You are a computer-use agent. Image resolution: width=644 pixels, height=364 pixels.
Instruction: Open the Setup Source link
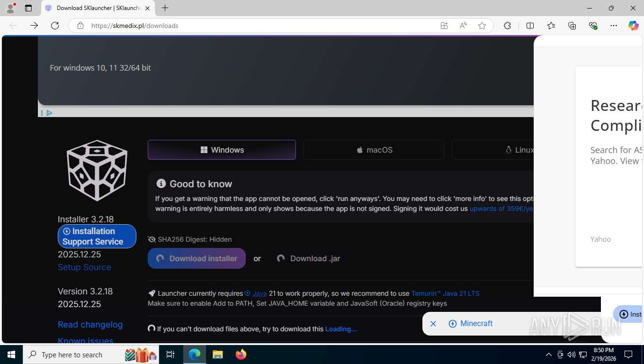tap(84, 267)
